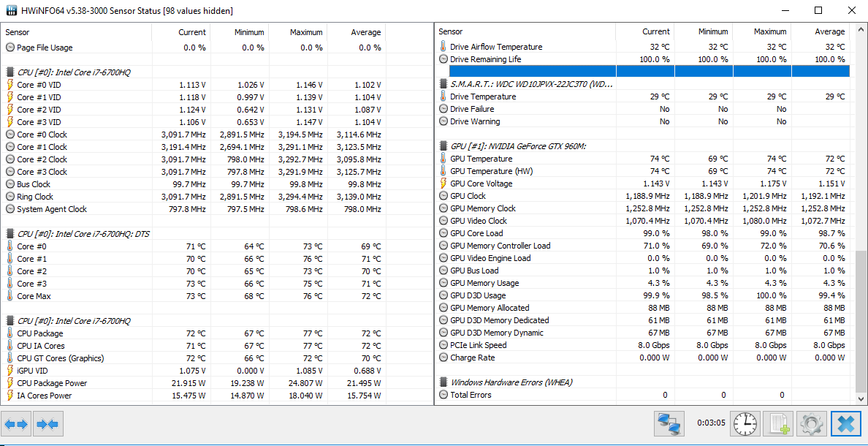Click the Bus Clock gauge icon
Viewport: 868px width, 446px height.
click(10, 184)
